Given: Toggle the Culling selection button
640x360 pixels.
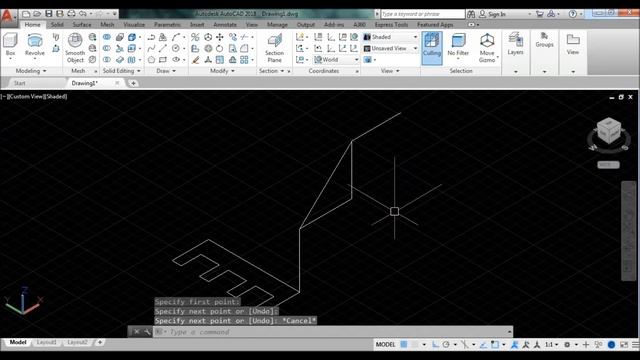Looking at the screenshot, I should (x=432, y=48).
